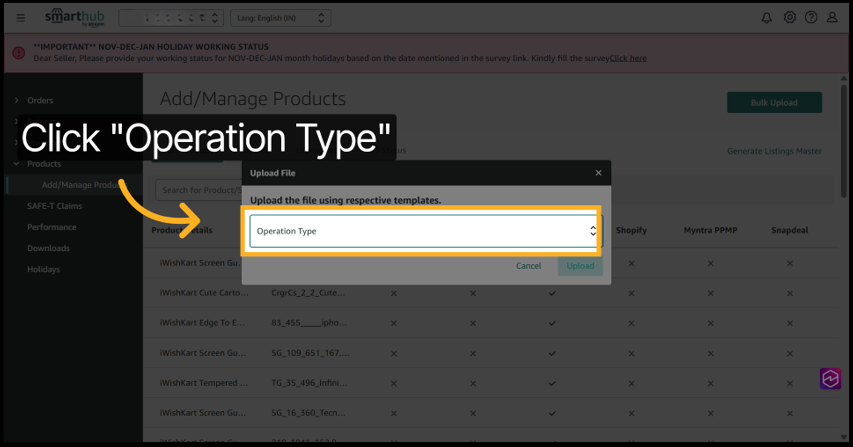Close the Upload File dialog
Image resolution: width=853 pixels, height=447 pixels.
pyautogui.click(x=598, y=173)
